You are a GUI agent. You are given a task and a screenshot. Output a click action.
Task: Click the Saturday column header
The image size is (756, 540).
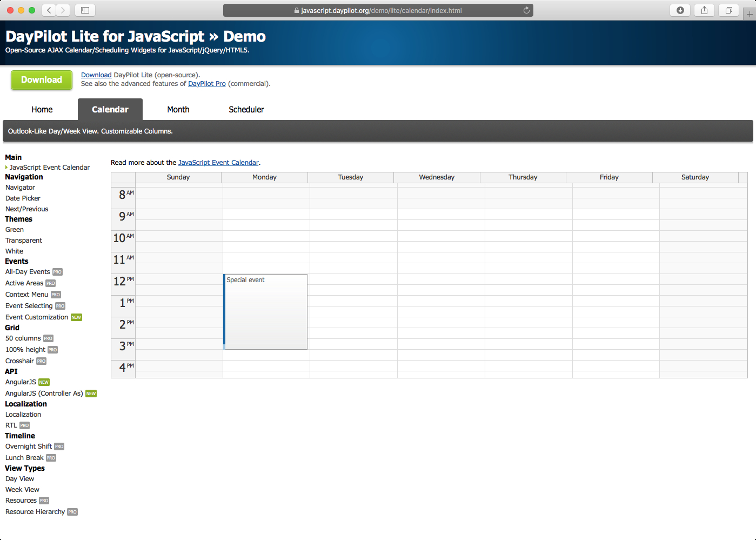(x=695, y=177)
